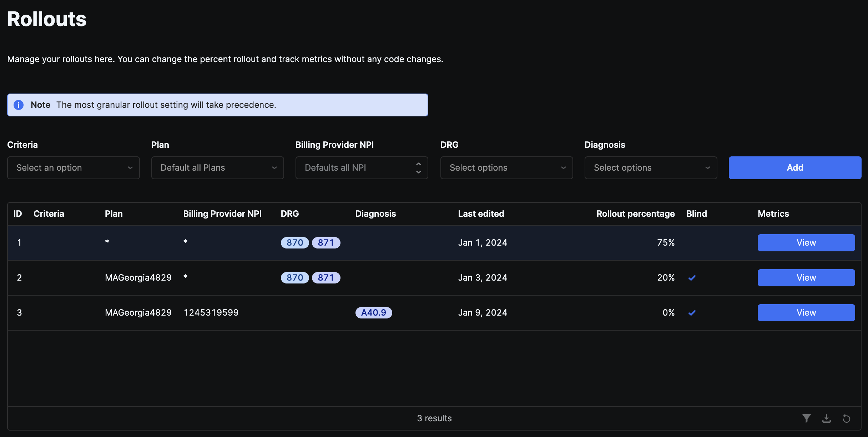Viewport: 868px width, 437px height.
Task: Select the Rollout percentage column header
Action: [635, 214]
